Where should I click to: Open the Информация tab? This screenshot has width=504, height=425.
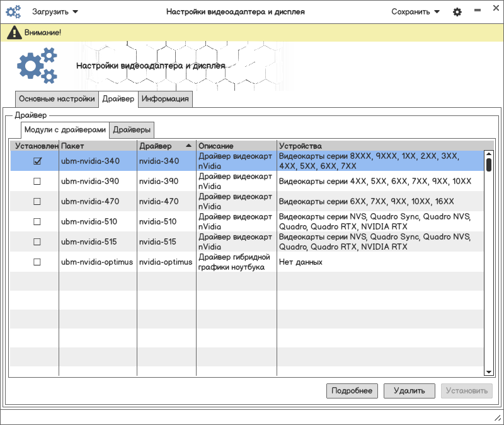click(x=165, y=99)
